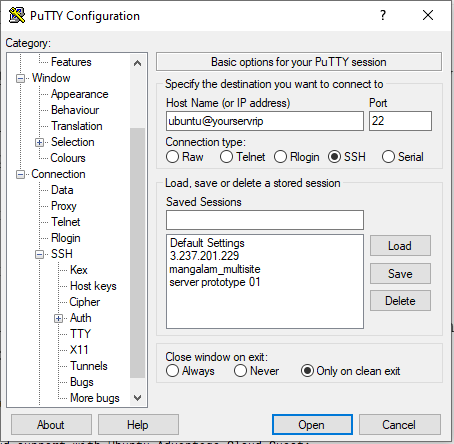Expand the Selection tree node
The image size is (454, 444).
pos(39,143)
